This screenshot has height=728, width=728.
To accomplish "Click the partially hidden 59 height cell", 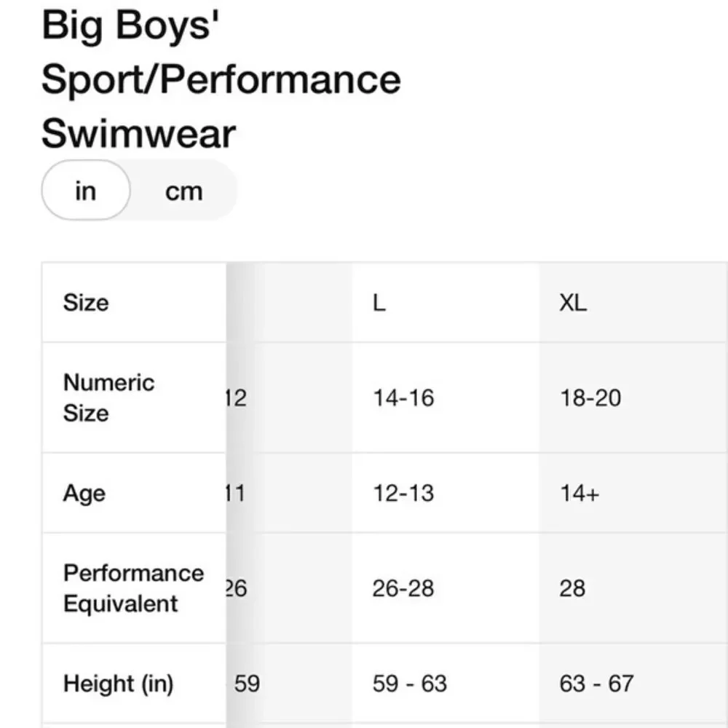I will pos(246,684).
